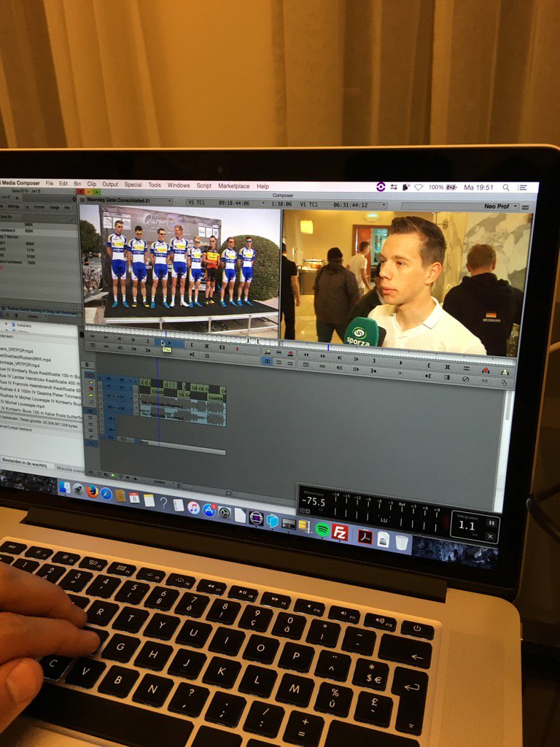Fast forward in the source monitor controls
The width and height of the screenshot is (560, 747).
106,337
